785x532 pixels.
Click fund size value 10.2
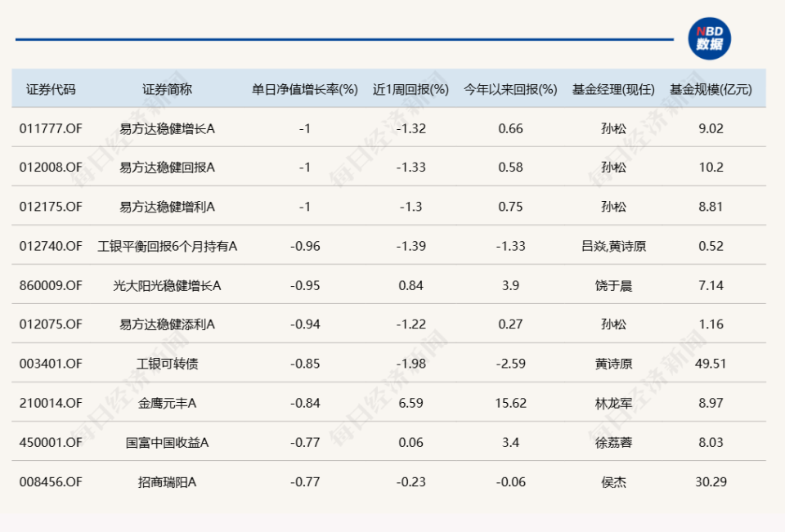(x=711, y=168)
